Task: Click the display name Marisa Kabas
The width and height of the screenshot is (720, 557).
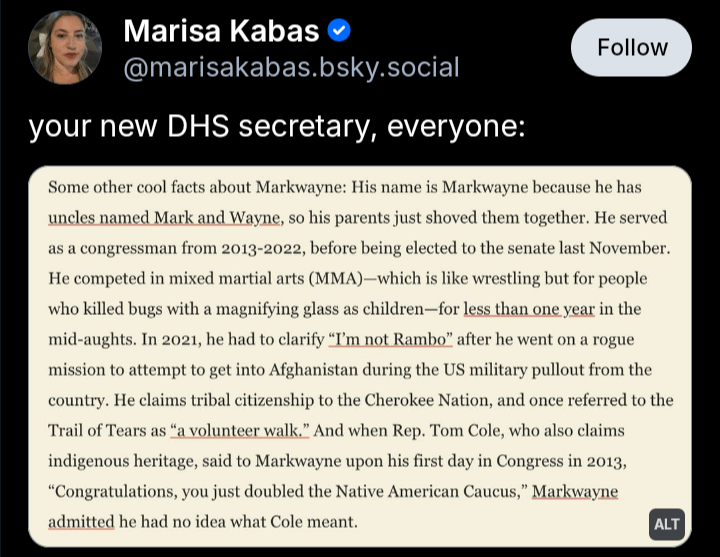Action: point(220,31)
